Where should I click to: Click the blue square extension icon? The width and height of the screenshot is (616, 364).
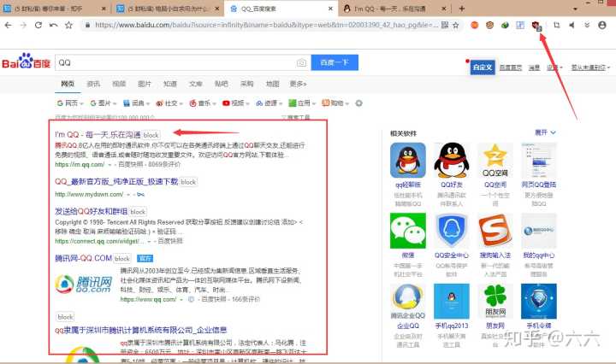click(520, 25)
